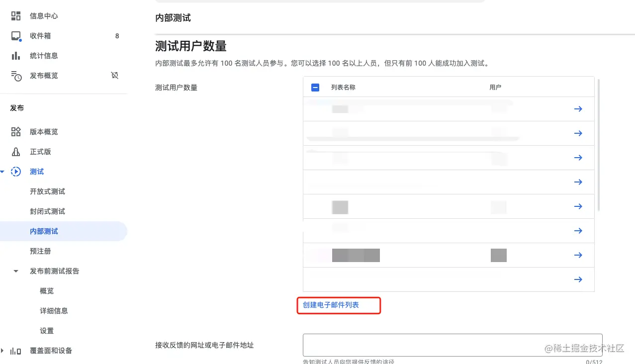Screen dimensions: 635x364
Task: Open the fourth email list row arrow
Action: tap(578, 182)
